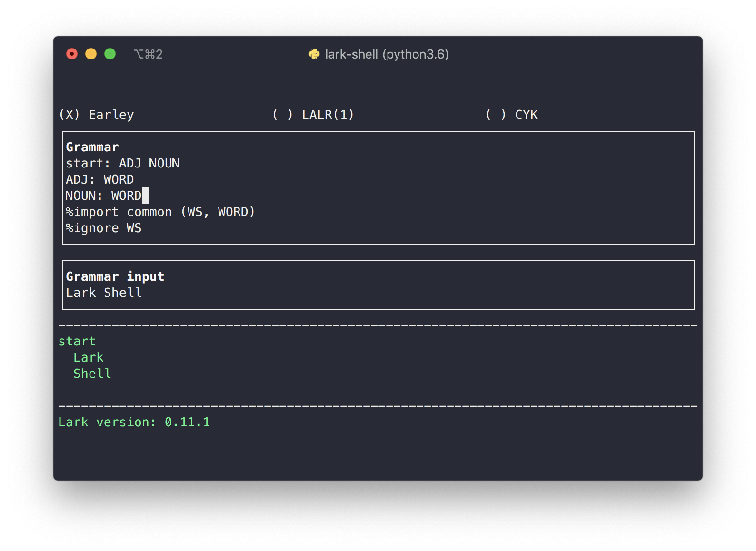Click the ⌥⌘2 shortcut indicator in title bar
The height and width of the screenshot is (551, 756).
[x=148, y=54]
